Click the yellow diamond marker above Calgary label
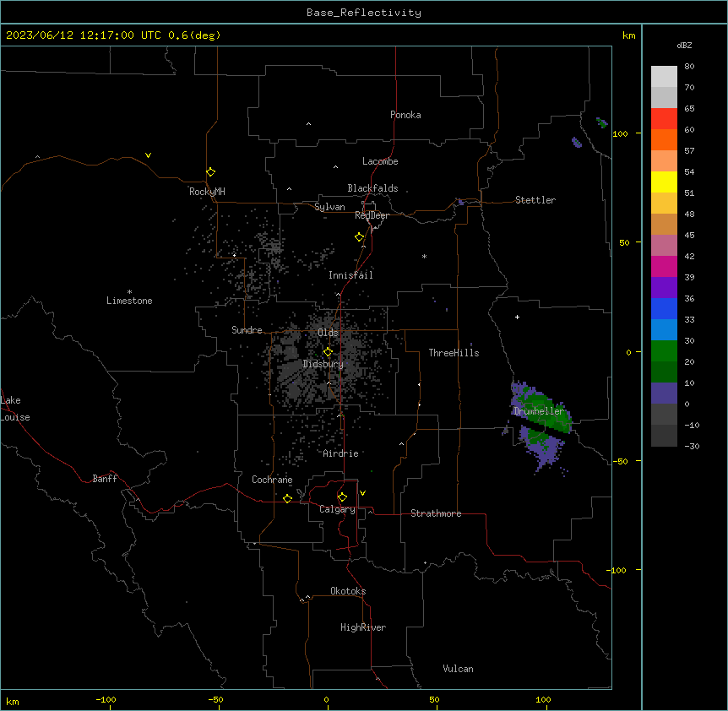Screen dimensions: 728x711 pyautogui.click(x=342, y=497)
